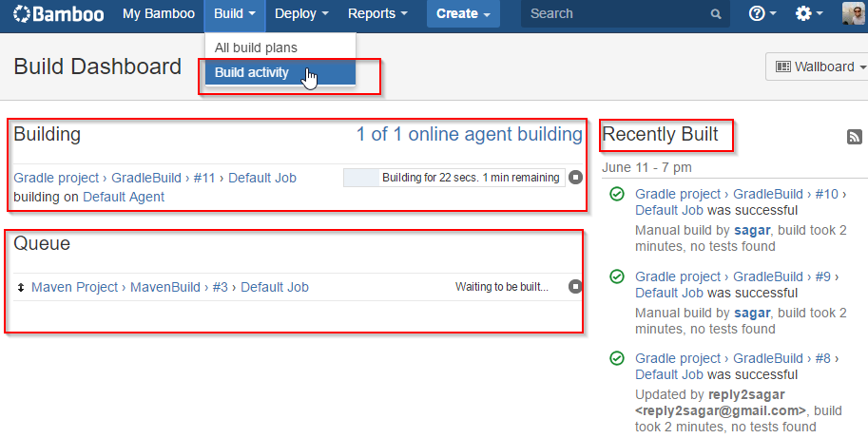Open the Recently Built RSS feed icon
This screenshot has height=438, width=868.
pos(855,137)
